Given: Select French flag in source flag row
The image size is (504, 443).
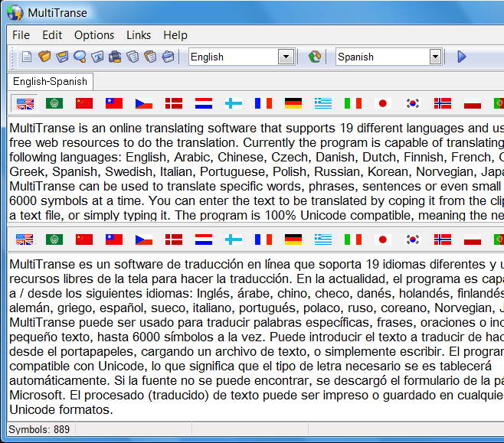Looking at the screenshot, I should pos(263,103).
